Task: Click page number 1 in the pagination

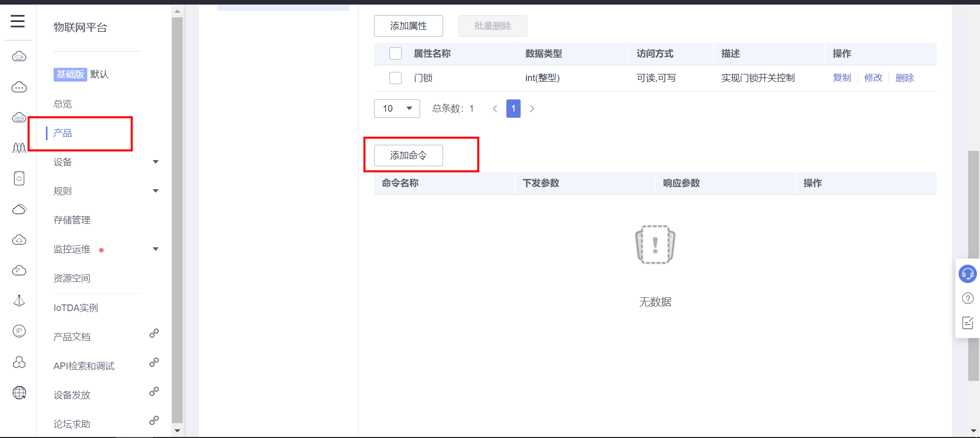Action: (513, 109)
